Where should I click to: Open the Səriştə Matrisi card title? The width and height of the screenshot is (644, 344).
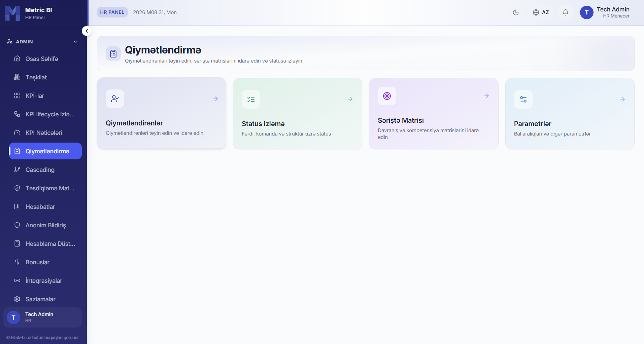401,120
